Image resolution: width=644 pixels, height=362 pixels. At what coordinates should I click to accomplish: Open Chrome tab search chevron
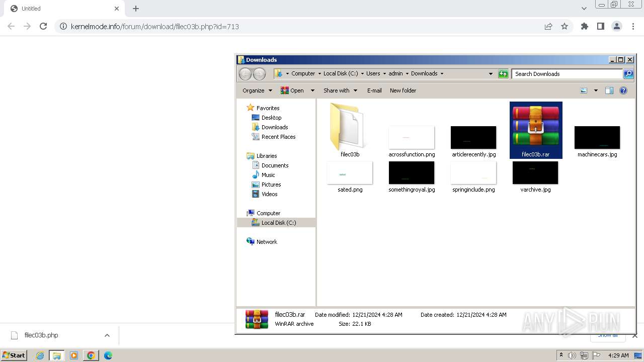(x=584, y=9)
